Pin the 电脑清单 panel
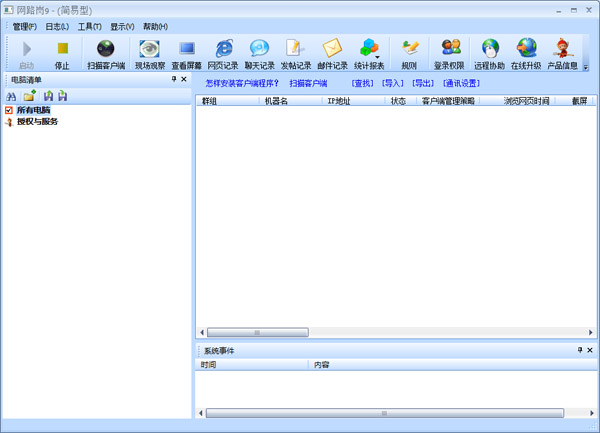 click(x=174, y=79)
